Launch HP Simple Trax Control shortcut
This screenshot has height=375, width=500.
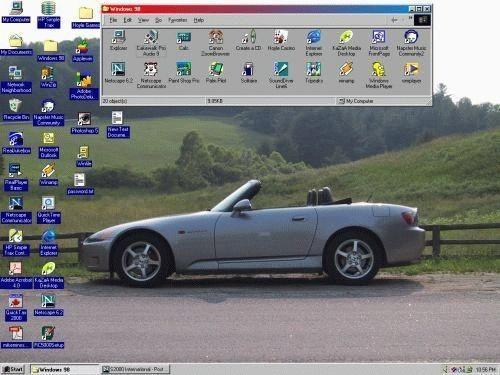click(x=16, y=242)
